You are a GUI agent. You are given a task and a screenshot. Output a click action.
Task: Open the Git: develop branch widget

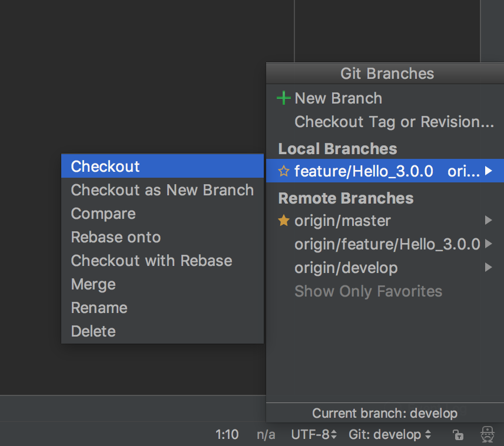390,435
